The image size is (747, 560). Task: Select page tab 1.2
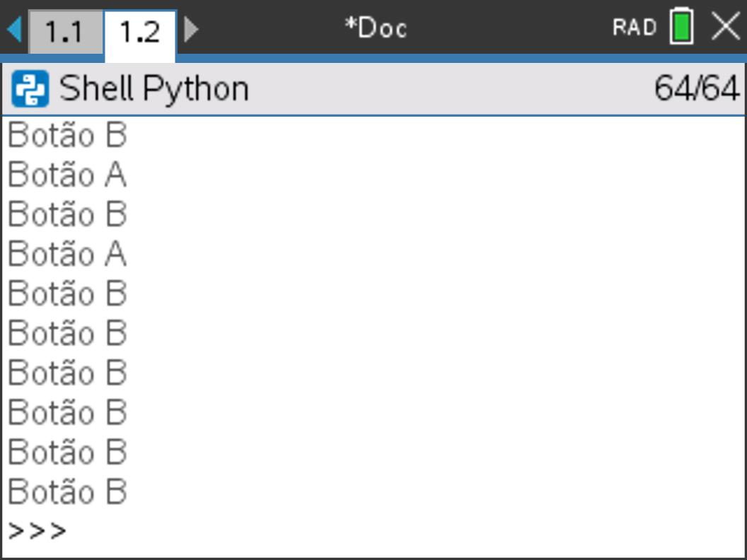coord(140,34)
